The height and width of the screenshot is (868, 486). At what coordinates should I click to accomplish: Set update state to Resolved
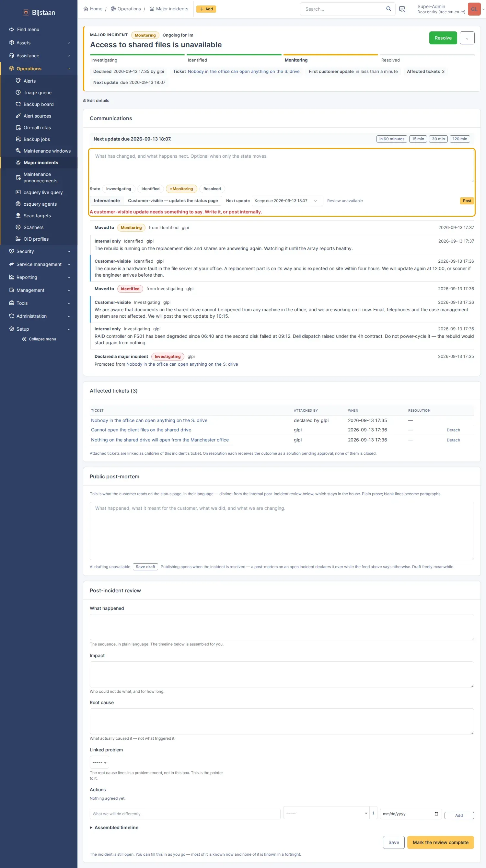coord(212,189)
